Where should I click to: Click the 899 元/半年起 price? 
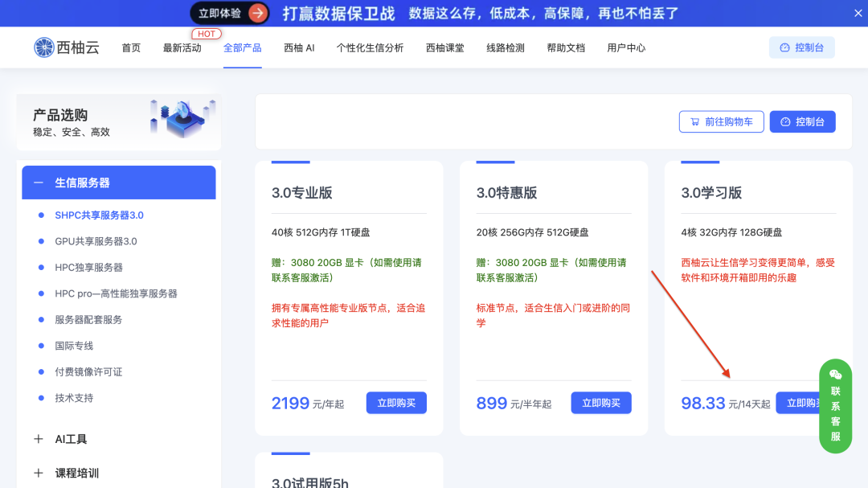coord(514,404)
